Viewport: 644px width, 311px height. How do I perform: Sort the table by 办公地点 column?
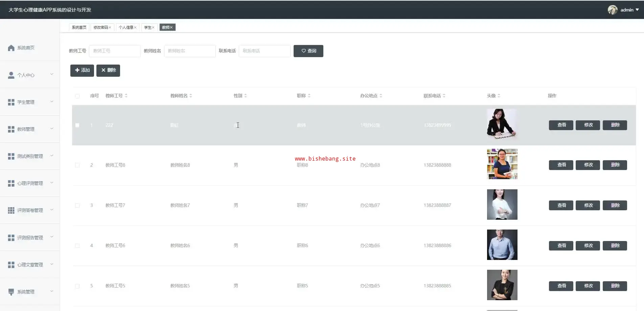[381, 96]
